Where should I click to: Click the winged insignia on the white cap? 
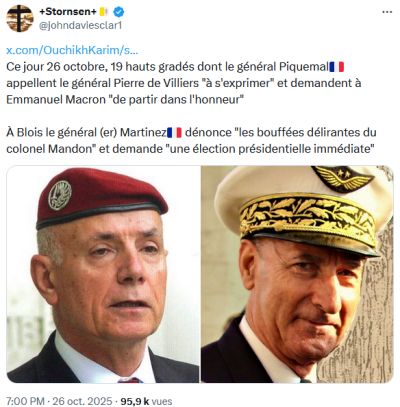point(343,179)
